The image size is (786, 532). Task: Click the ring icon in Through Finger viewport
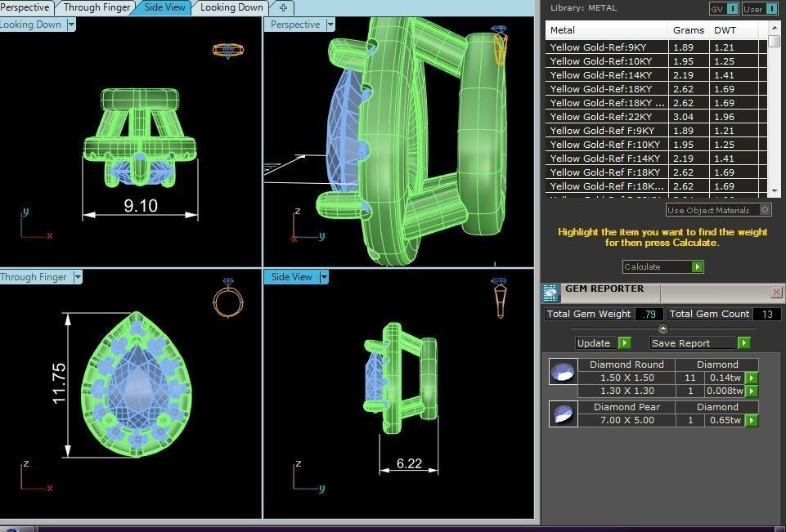(227, 298)
